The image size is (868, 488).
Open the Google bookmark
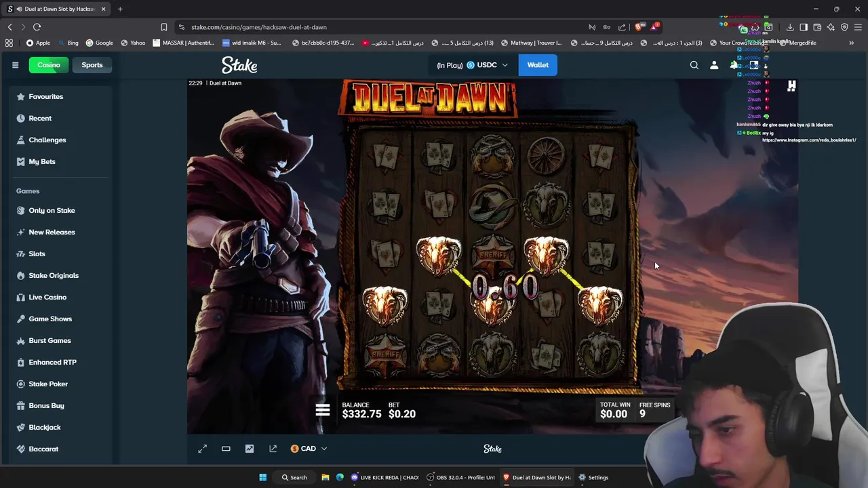99,43
